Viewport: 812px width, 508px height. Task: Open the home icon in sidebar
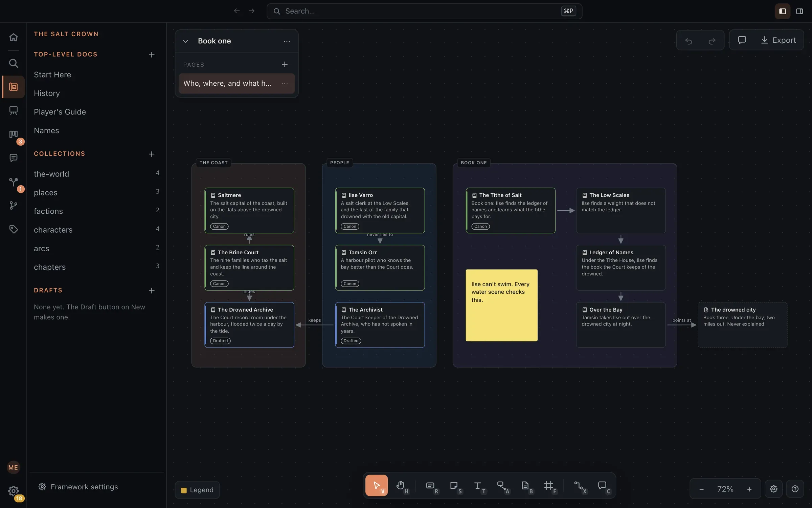[x=13, y=37]
